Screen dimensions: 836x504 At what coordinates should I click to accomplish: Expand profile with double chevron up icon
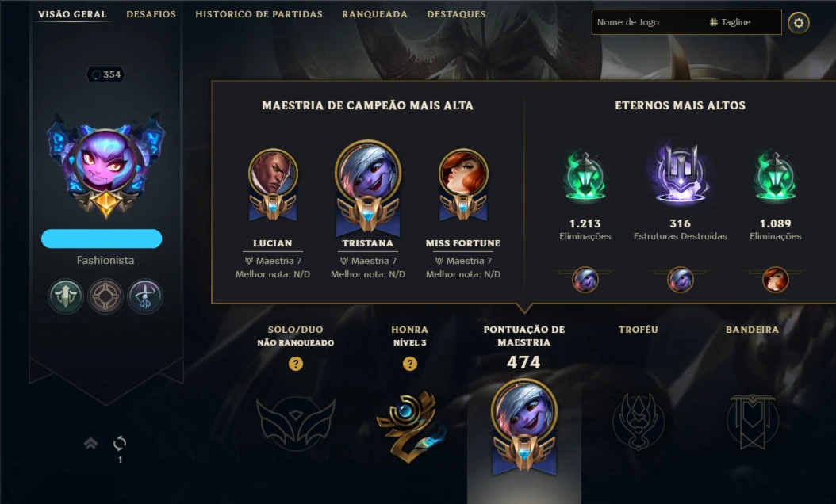(90, 443)
